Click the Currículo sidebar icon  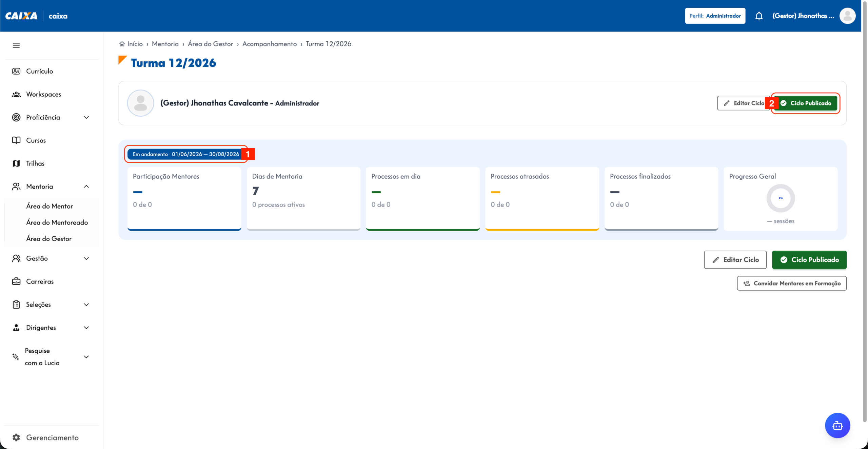pyautogui.click(x=16, y=71)
